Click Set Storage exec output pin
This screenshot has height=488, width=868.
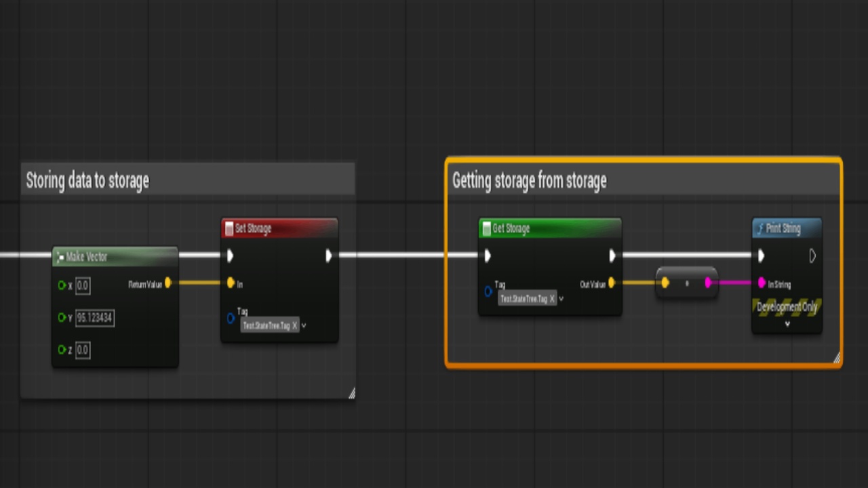click(329, 256)
